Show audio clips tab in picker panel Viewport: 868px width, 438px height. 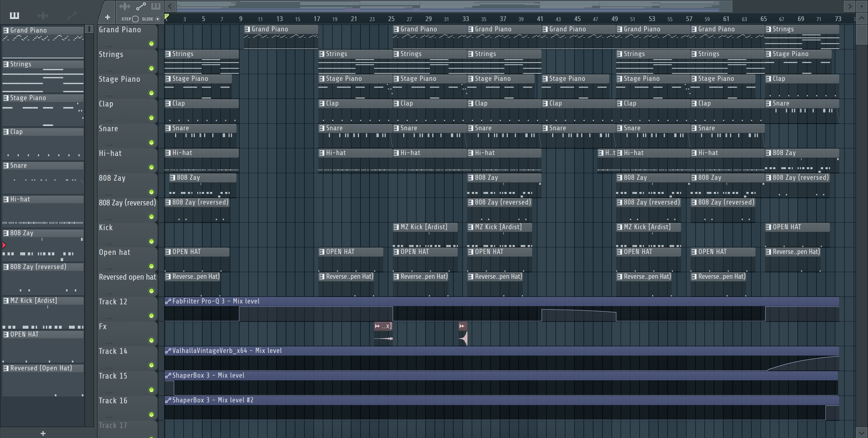tap(43, 15)
